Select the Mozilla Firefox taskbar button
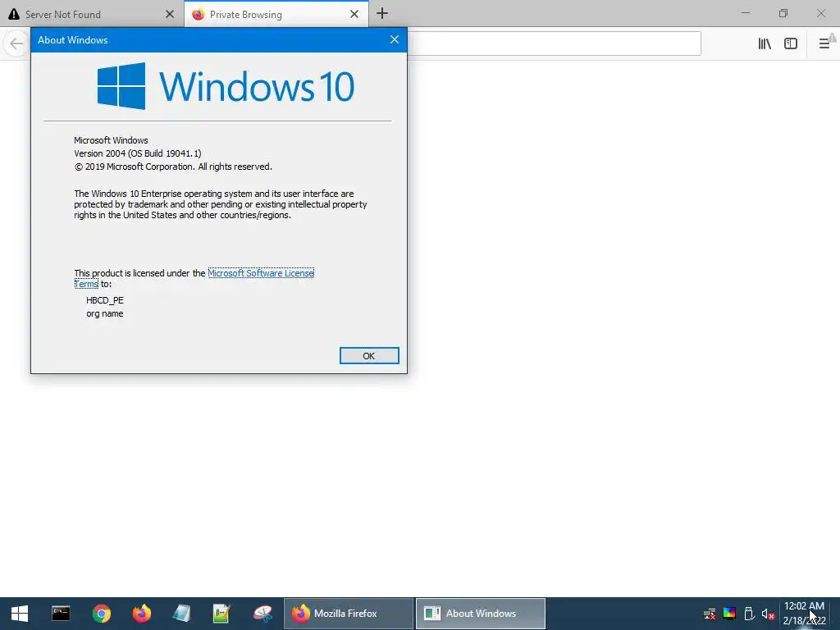 (x=348, y=614)
